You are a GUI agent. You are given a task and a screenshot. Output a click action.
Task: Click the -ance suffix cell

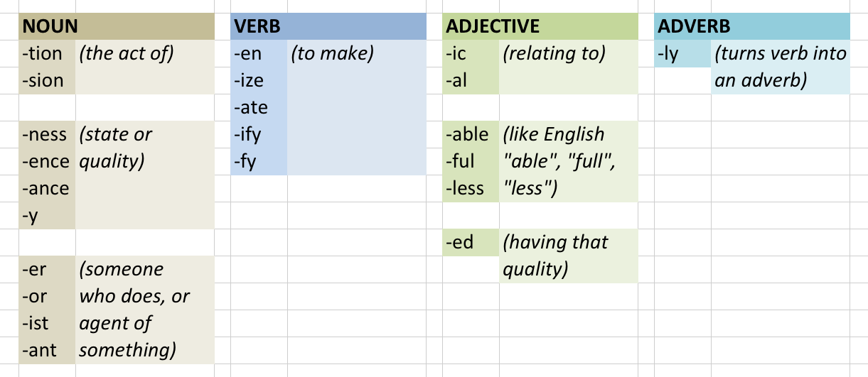click(x=47, y=189)
